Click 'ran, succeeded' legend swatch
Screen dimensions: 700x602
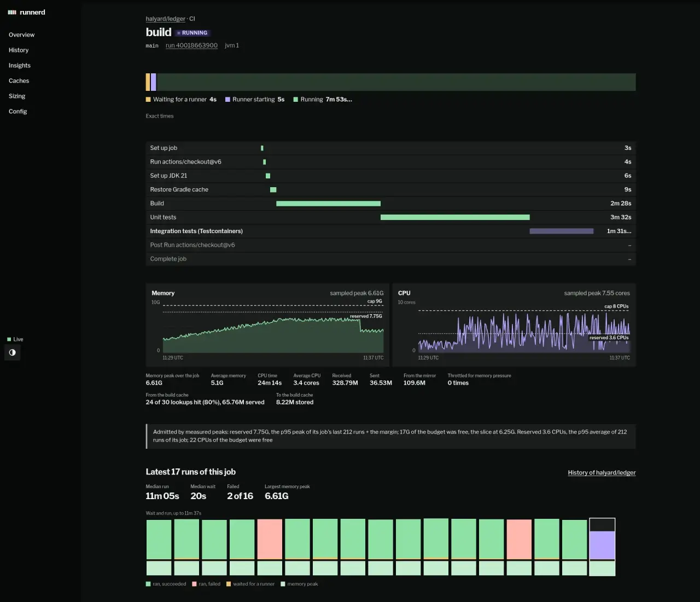click(x=148, y=584)
